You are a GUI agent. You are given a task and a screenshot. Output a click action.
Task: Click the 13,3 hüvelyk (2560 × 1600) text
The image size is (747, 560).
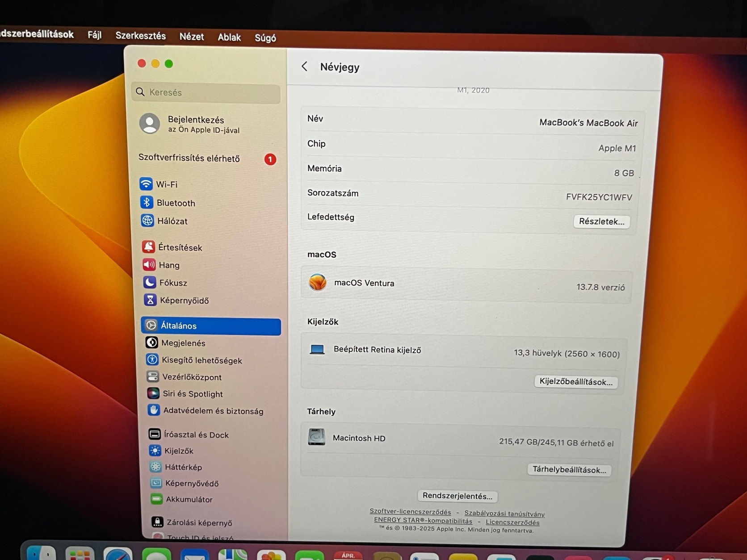tap(567, 354)
